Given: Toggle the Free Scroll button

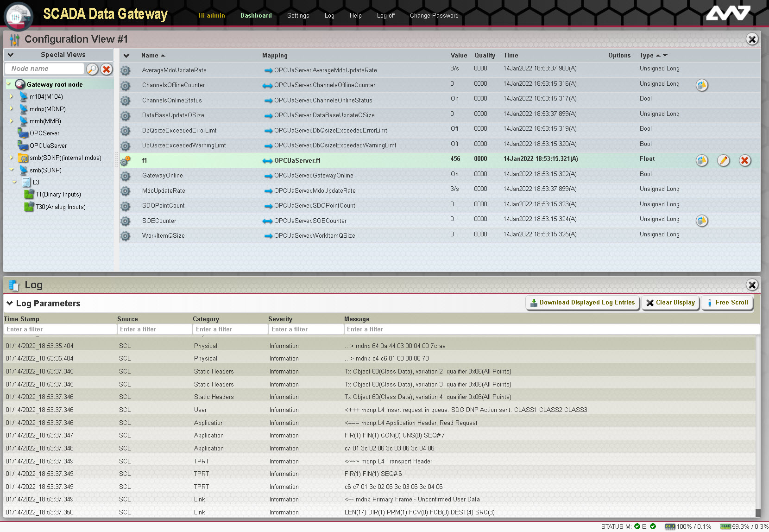Looking at the screenshot, I should click(x=727, y=303).
